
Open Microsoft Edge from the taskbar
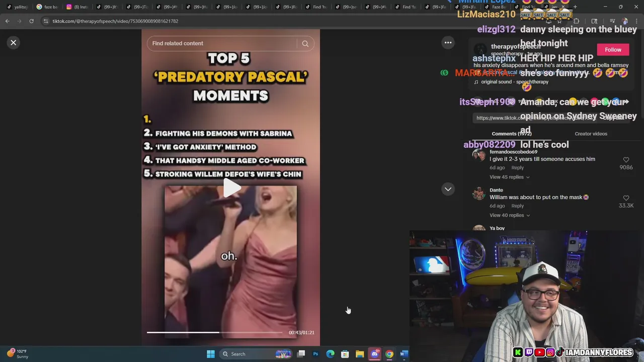tap(330, 354)
